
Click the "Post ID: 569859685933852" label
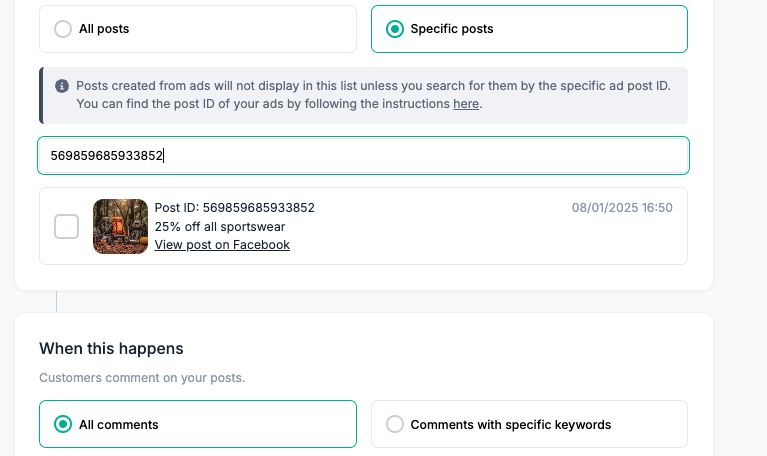coord(234,208)
